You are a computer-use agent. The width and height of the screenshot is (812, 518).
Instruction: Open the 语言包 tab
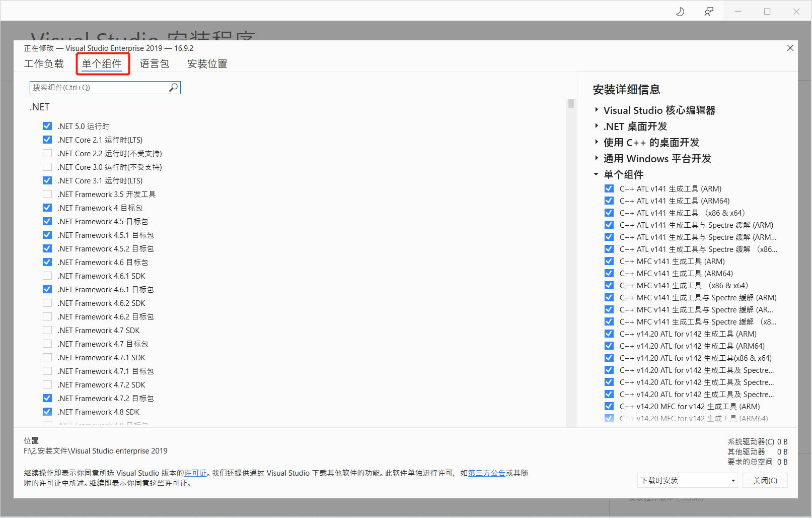click(x=155, y=63)
